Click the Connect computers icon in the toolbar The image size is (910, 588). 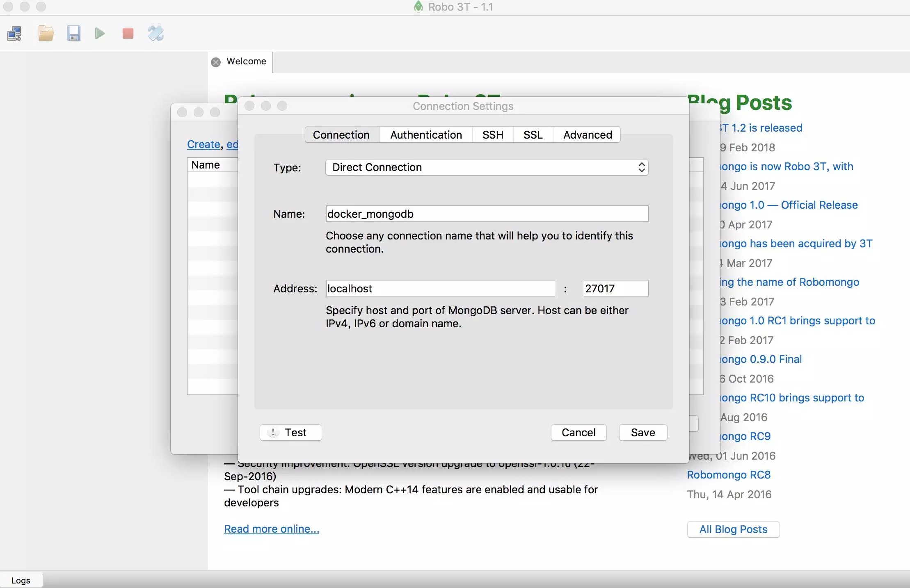pyautogui.click(x=15, y=34)
